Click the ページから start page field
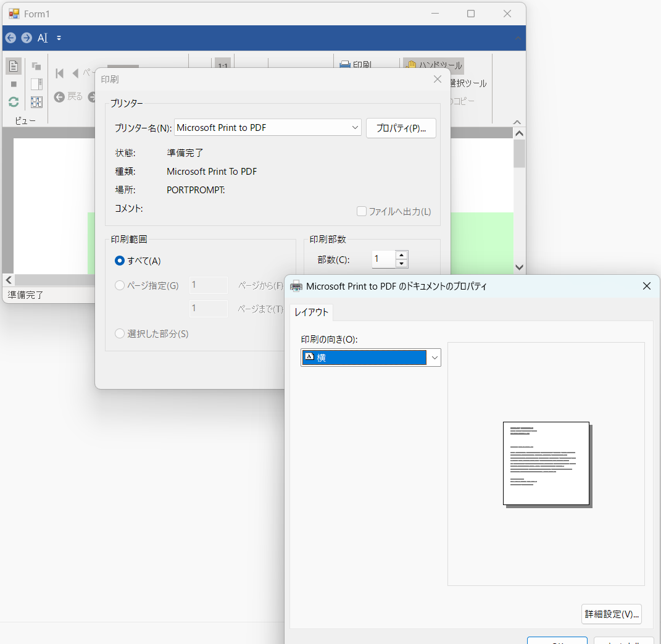Image resolution: width=661 pixels, height=644 pixels. [208, 285]
